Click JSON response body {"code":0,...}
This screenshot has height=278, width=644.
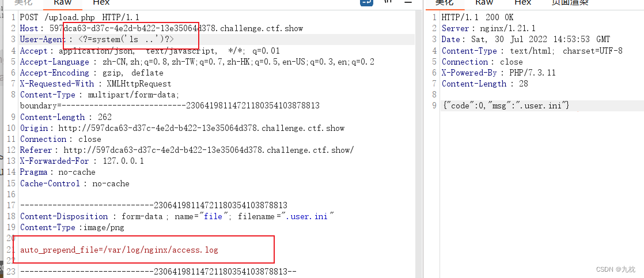[x=506, y=106]
